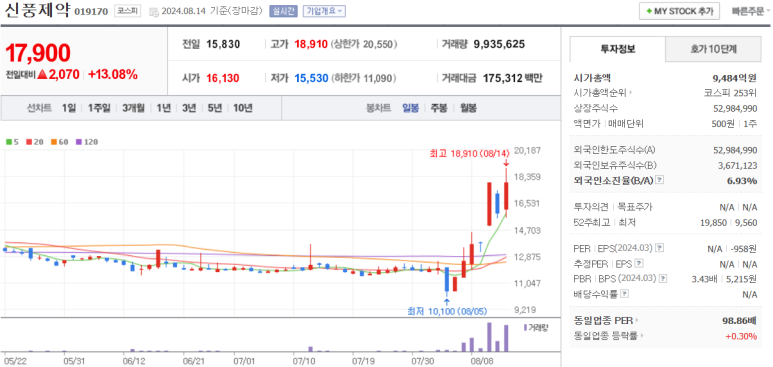
Task: Click the MY STOCK 추가 button
Action: (x=679, y=11)
